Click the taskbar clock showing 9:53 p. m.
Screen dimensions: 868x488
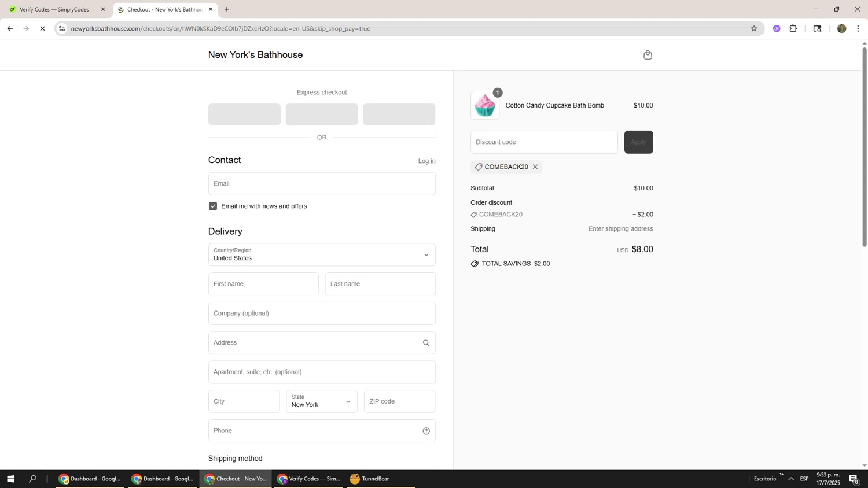(828, 479)
